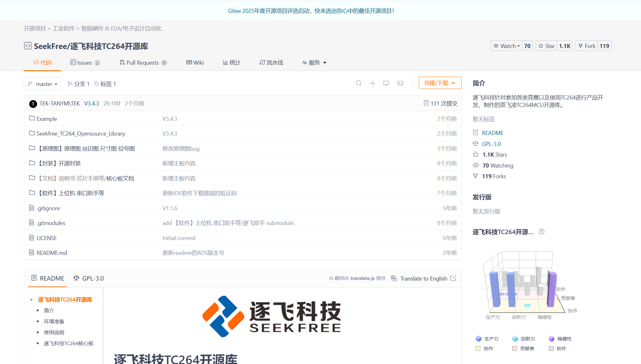641x364 pixels.
Task: Expand the 服务 menu dropdown
Action: [314, 62]
